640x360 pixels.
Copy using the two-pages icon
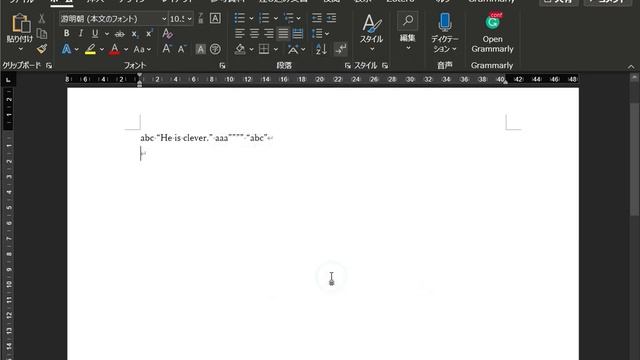click(x=42, y=33)
